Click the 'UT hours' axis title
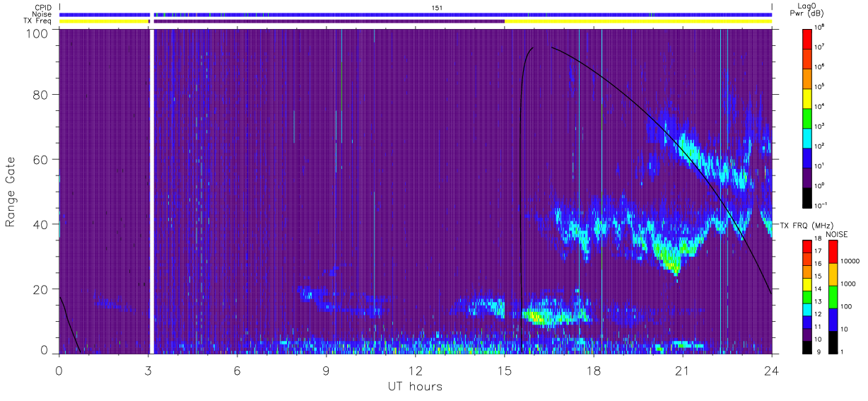Screen dimensions: 868x401 pyautogui.click(x=415, y=386)
